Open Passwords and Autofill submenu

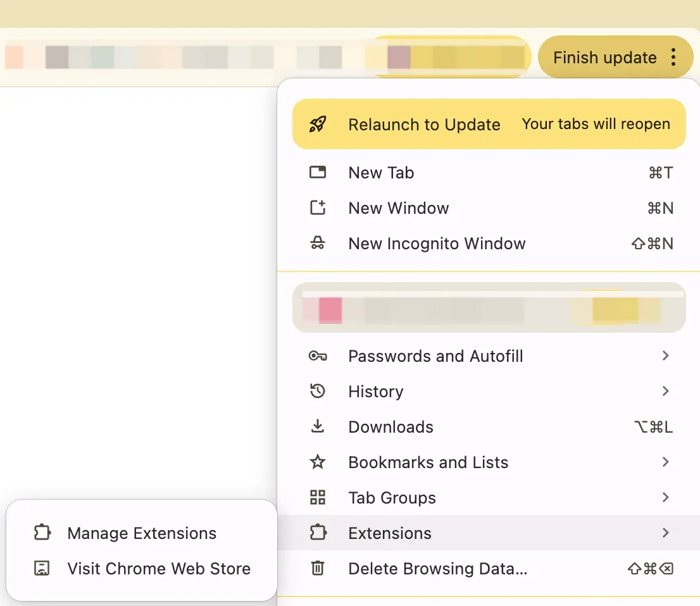489,356
